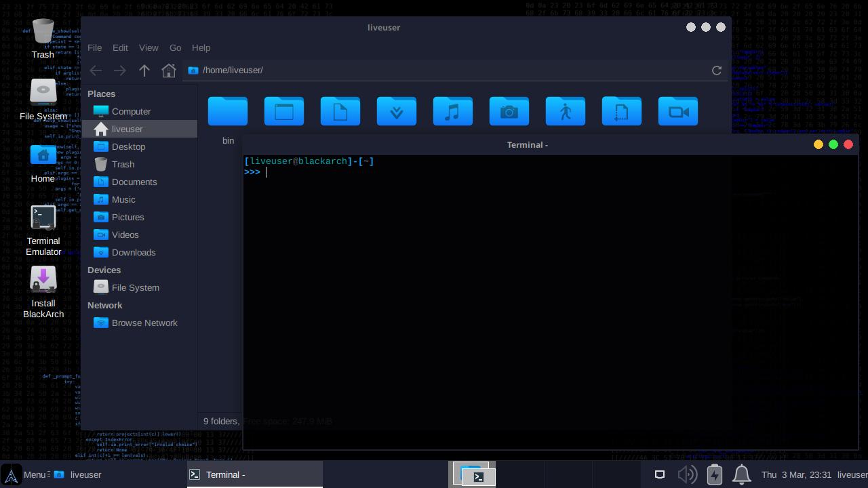Maximize the Terminal window green button
This screenshot has width=868, height=488.
click(x=833, y=144)
